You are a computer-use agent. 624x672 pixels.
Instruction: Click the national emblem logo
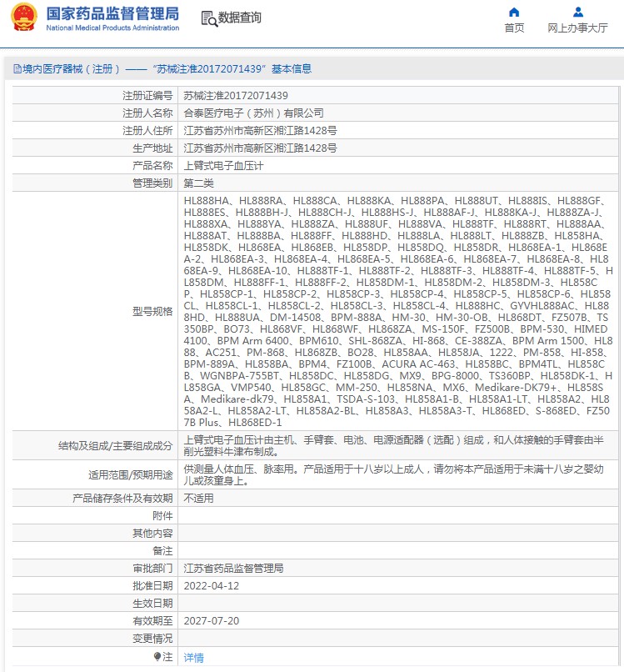23,18
